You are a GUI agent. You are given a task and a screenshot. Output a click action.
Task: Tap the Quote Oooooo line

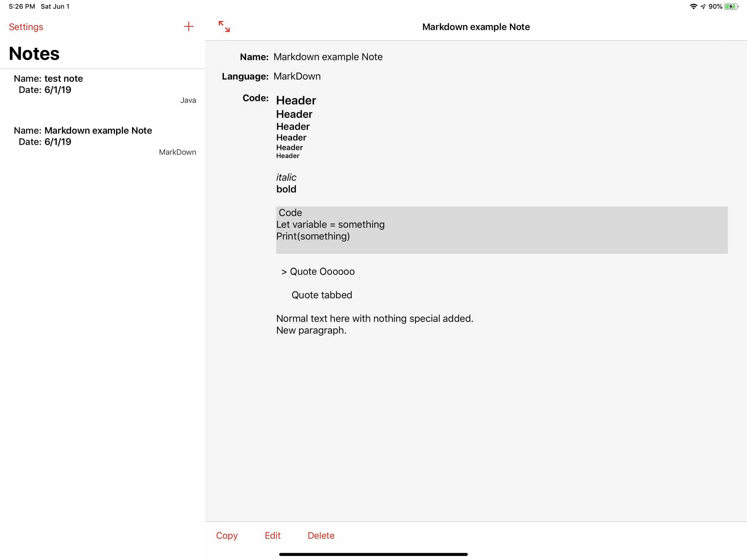coord(318,271)
